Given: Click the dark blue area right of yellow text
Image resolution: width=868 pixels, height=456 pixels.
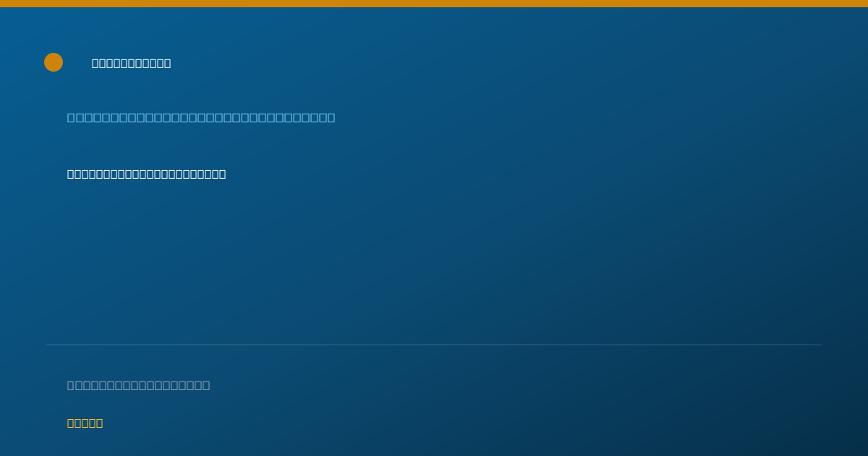Looking at the screenshot, I should pos(470,423).
